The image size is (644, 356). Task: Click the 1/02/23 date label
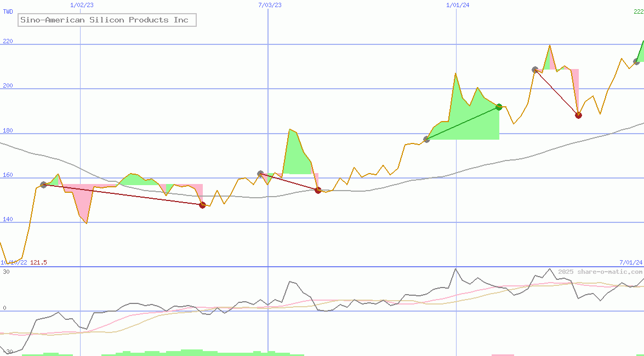tap(82, 5)
